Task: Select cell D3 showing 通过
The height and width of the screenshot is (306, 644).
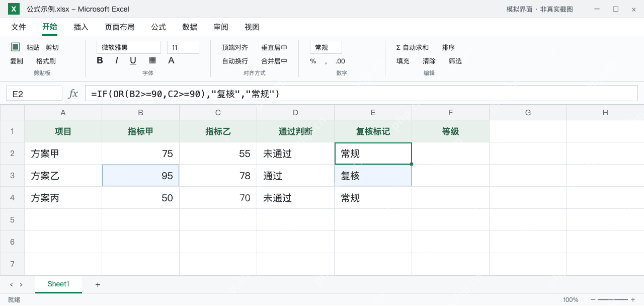Action: (296, 176)
